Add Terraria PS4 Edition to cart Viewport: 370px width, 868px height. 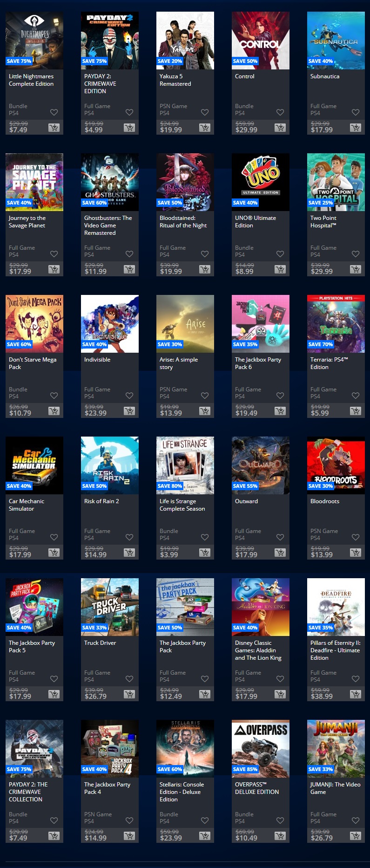(x=356, y=411)
